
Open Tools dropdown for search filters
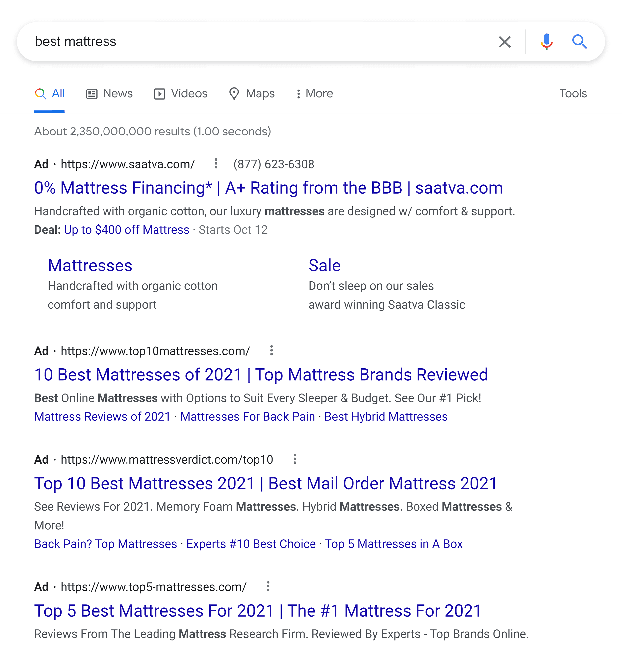573,93
